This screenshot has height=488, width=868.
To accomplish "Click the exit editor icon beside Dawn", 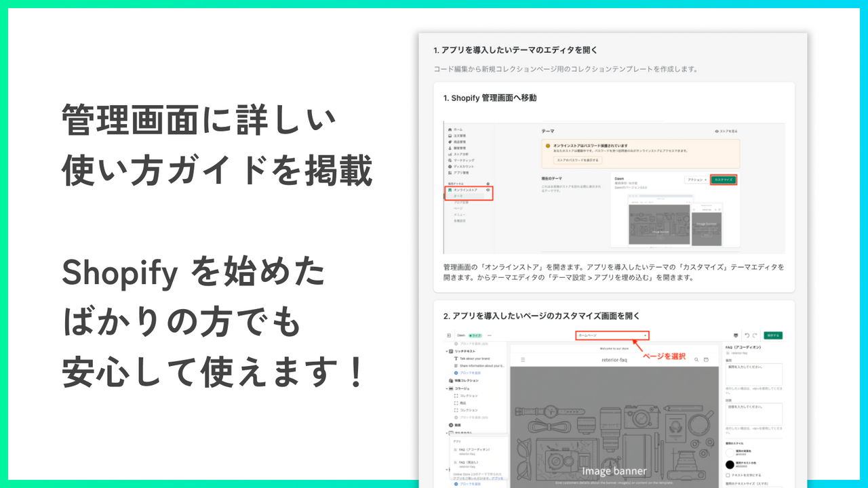I will click(x=448, y=335).
